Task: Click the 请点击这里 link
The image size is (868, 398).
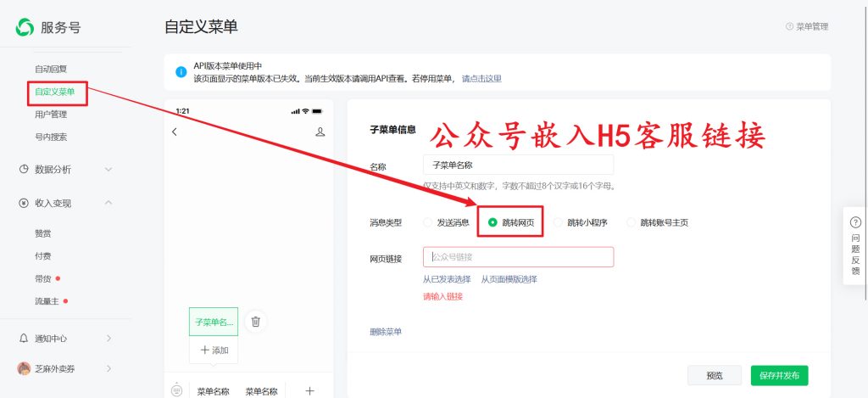Action: (481, 79)
